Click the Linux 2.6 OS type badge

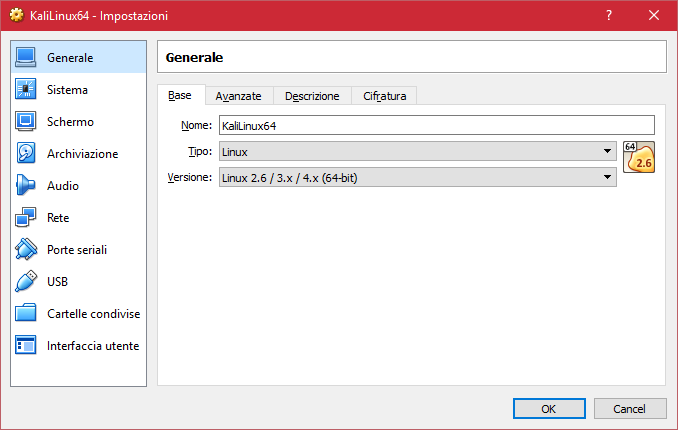(x=639, y=157)
